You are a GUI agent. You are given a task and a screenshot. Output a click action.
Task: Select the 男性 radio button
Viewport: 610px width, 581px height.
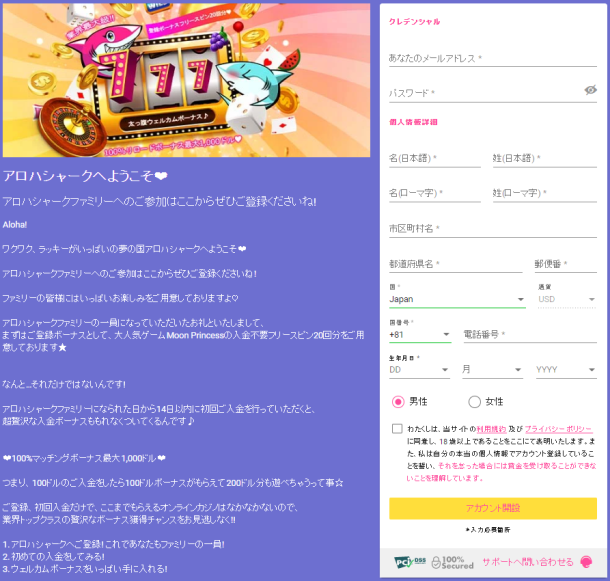pyautogui.click(x=398, y=402)
